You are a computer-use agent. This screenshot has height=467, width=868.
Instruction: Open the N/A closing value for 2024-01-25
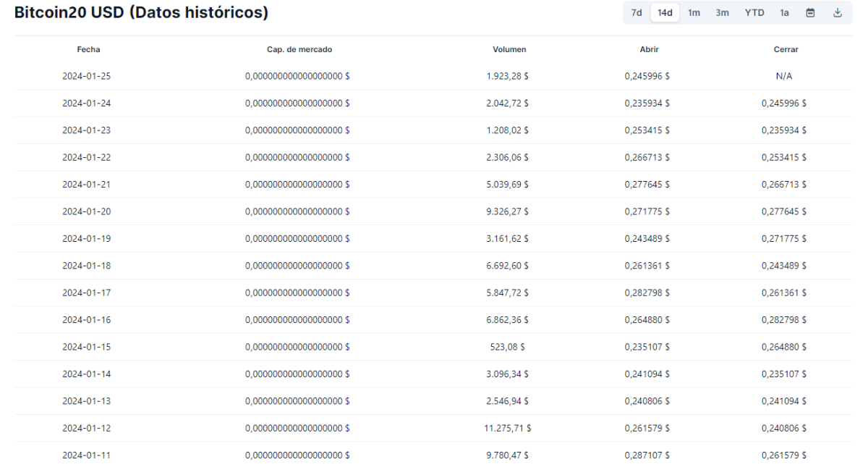[x=786, y=75]
